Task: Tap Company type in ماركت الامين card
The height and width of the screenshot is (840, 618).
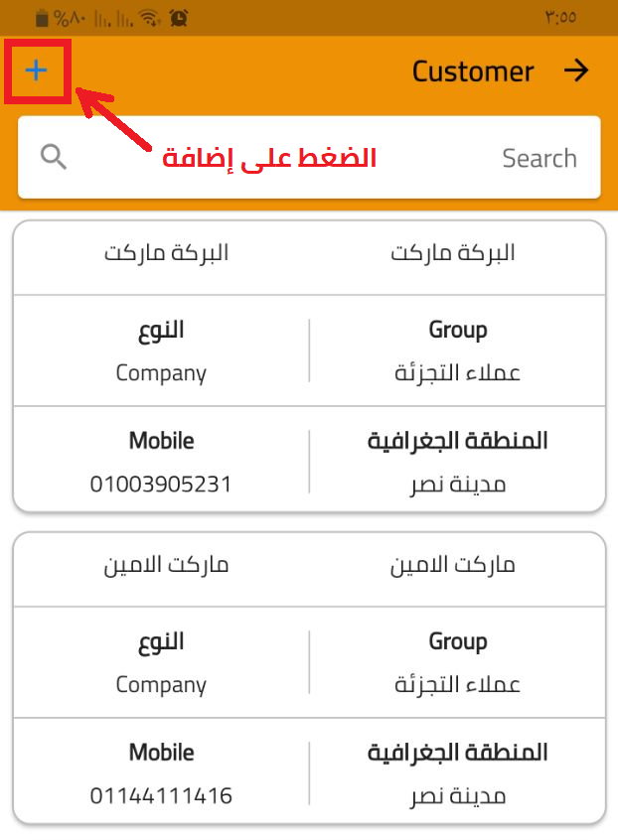Action: pyautogui.click(x=161, y=684)
